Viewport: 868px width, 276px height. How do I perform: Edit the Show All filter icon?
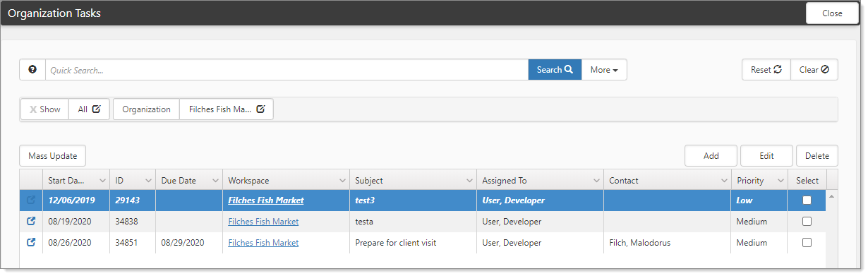pos(96,109)
